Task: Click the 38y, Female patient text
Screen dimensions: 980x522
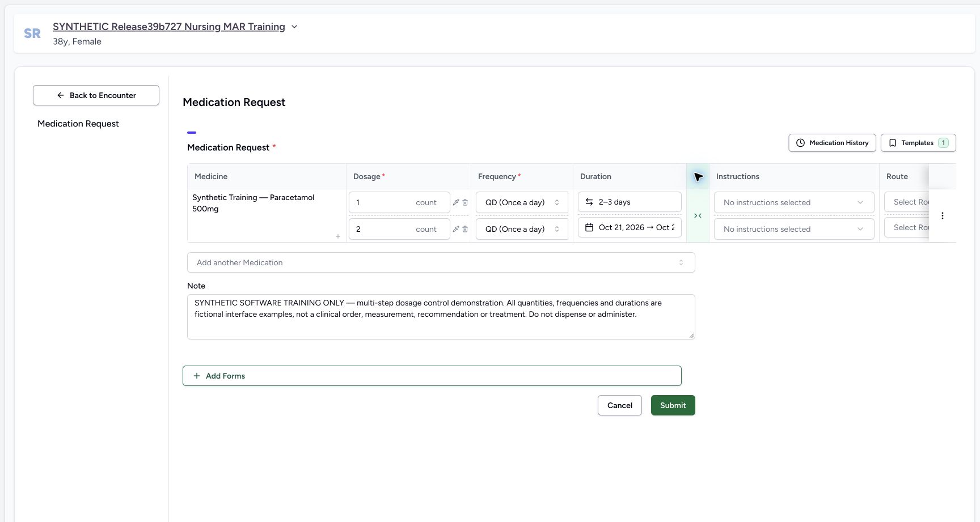Action: 77,41
